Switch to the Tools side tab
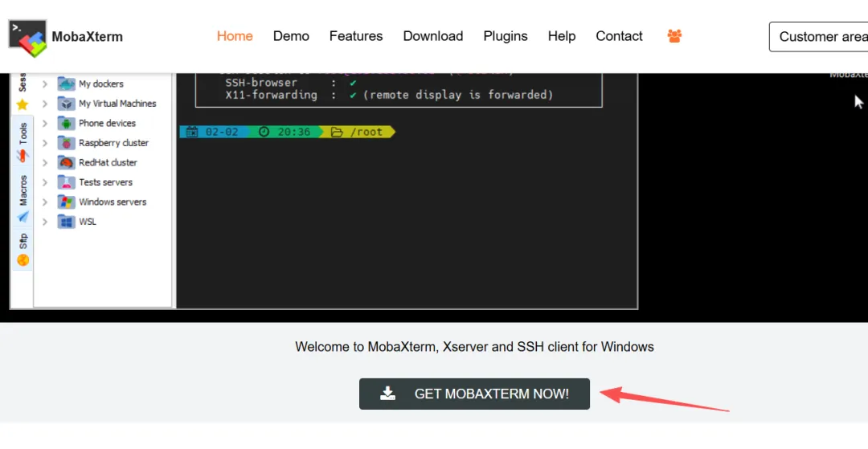The height and width of the screenshot is (449, 868). click(x=23, y=142)
